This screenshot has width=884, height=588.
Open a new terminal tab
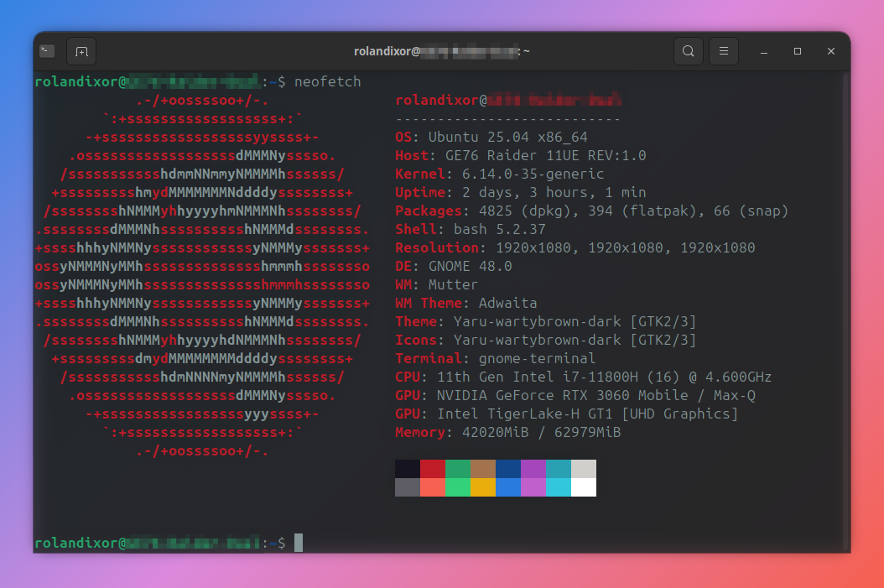pos(81,51)
